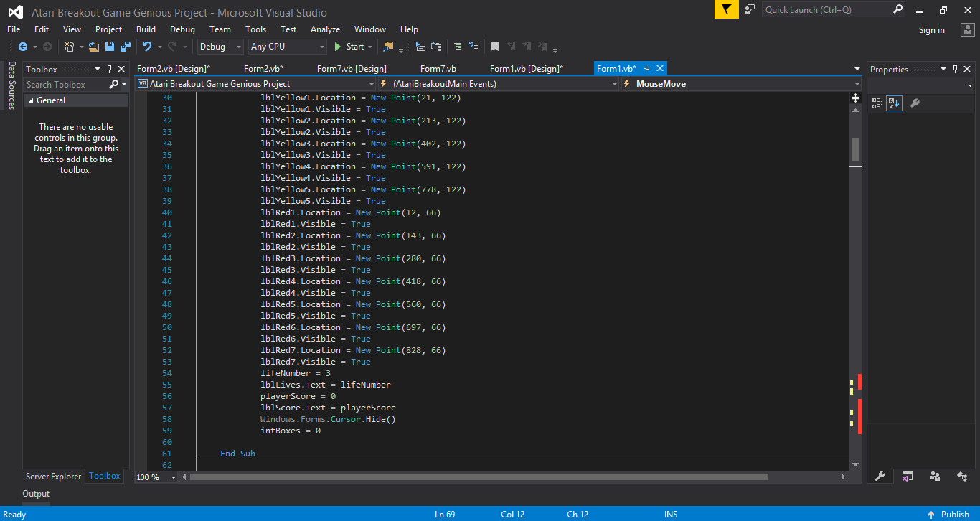Click the Save All icon
The image size is (980, 521).
click(x=126, y=47)
